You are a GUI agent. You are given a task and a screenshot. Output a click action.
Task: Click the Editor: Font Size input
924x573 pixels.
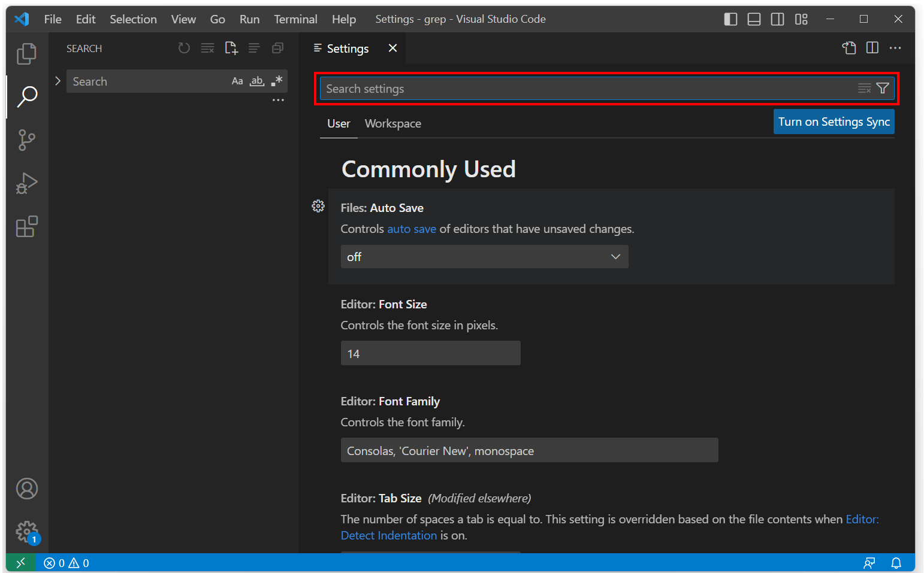point(430,353)
